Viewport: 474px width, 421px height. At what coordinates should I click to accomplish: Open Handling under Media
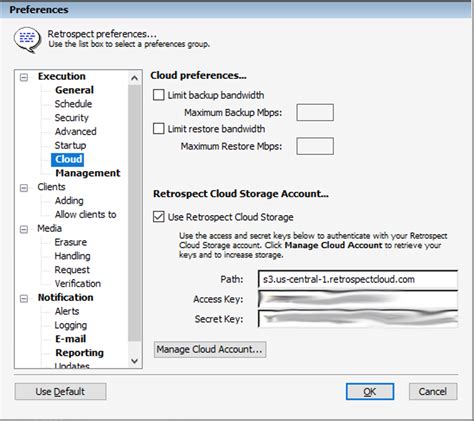(72, 256)
